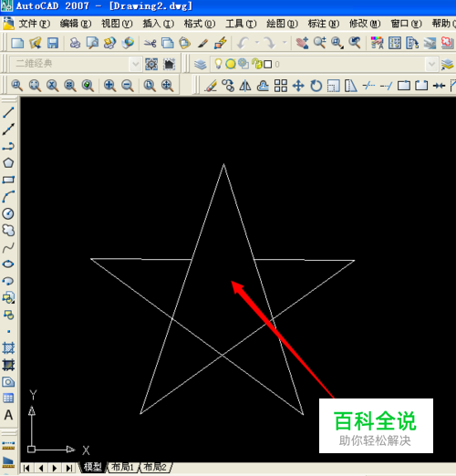This screenshot has width=456, height=476.
Task: Select the Line draw tool
Action: [x=8, y=112]
